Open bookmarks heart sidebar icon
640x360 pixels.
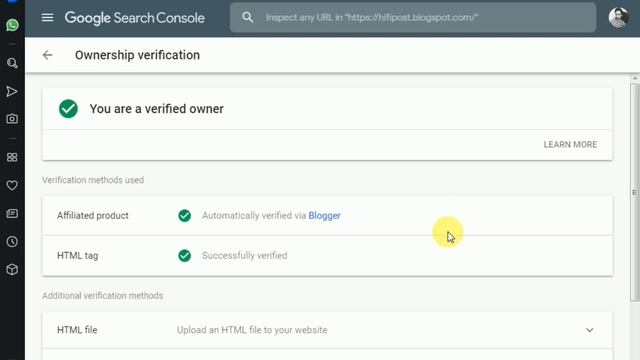point(12,185)
